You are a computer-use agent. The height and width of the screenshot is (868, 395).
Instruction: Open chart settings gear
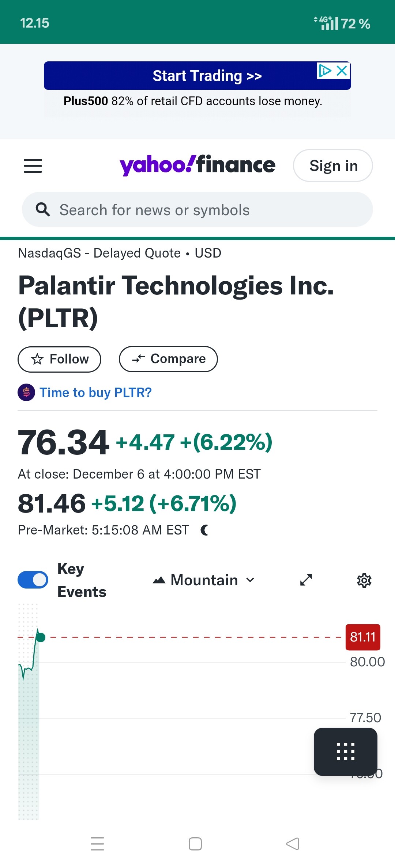[364, 580]
